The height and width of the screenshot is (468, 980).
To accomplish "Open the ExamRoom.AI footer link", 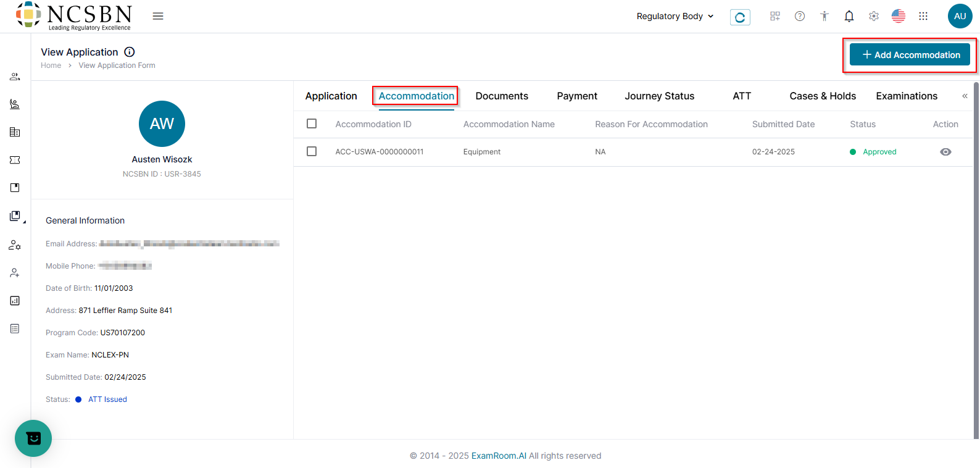I will pyautogui.click(x=499, y=456).
